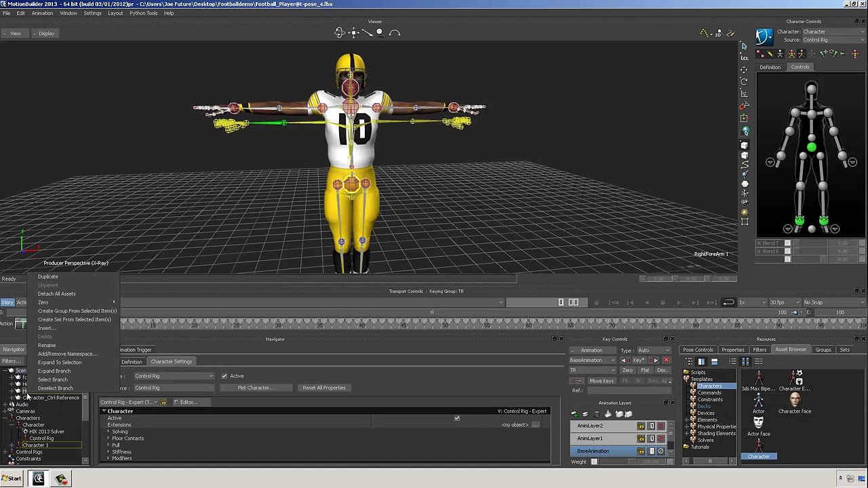The image size is (868, 488).
Task: Switch to the Controls tab
Action: pos(800,67)
